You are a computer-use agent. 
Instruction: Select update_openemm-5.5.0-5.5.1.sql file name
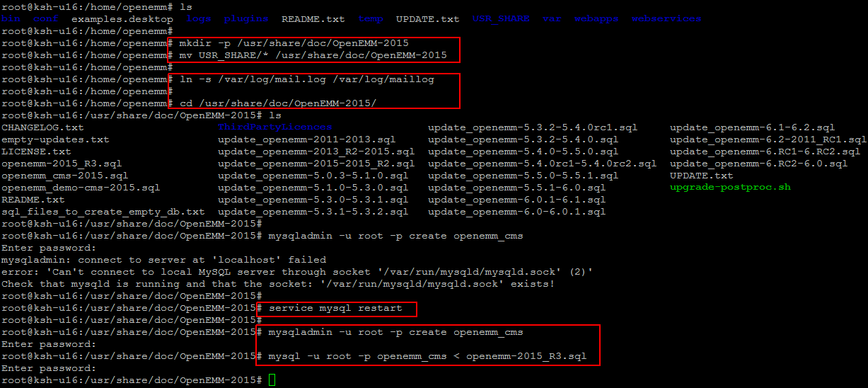tap(523, 176)
